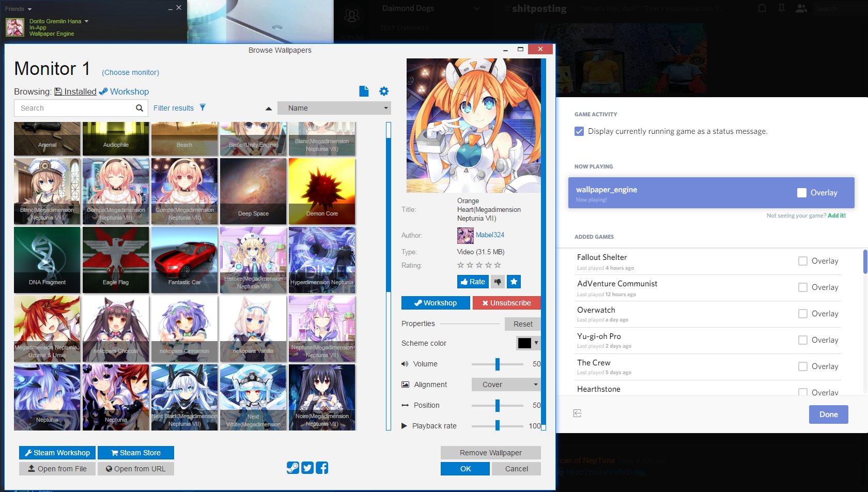
Task: Click the thumbs down rating icon
Action: [x=498, y=282]
